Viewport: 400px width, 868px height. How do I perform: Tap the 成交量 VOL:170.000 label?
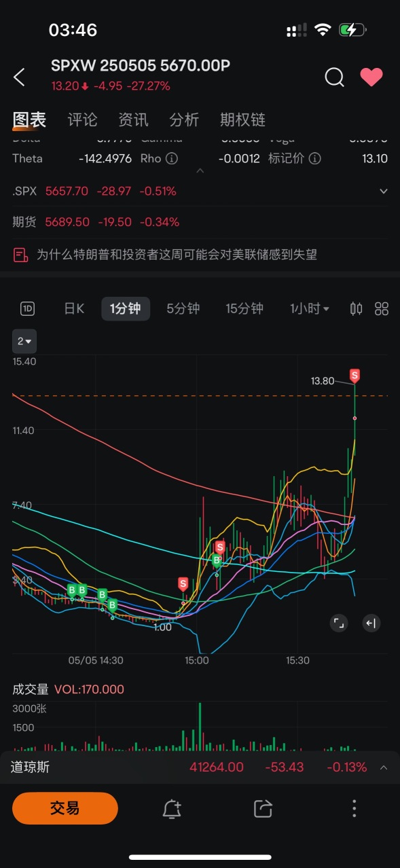[x=68, y=689]
